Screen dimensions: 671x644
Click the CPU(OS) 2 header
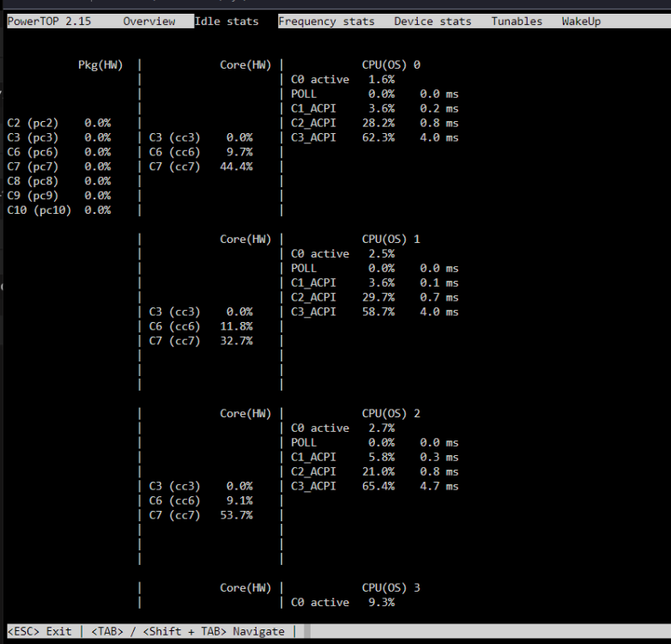391,414
